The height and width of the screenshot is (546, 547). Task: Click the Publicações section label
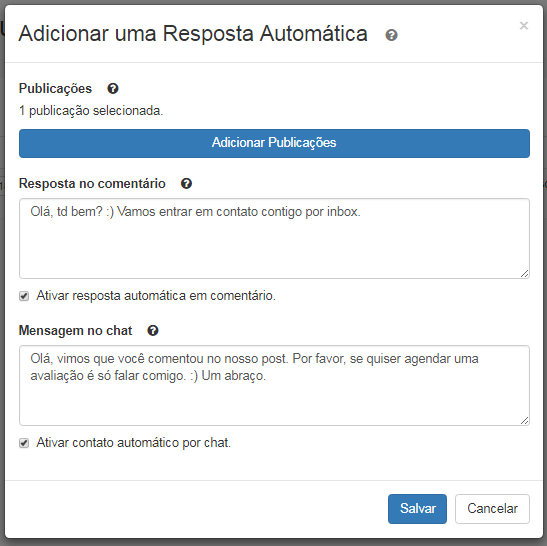[x=55, y=89]
